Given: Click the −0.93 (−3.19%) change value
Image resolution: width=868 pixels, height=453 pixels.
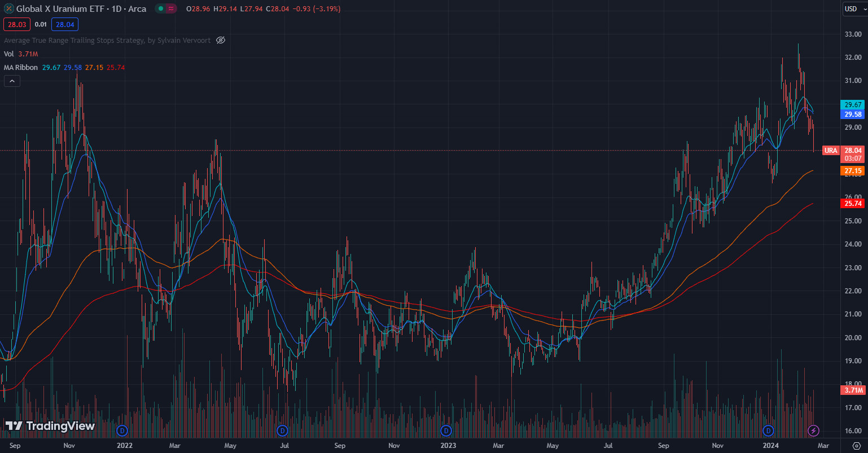Looking at the screenshot, I should 316,9.
